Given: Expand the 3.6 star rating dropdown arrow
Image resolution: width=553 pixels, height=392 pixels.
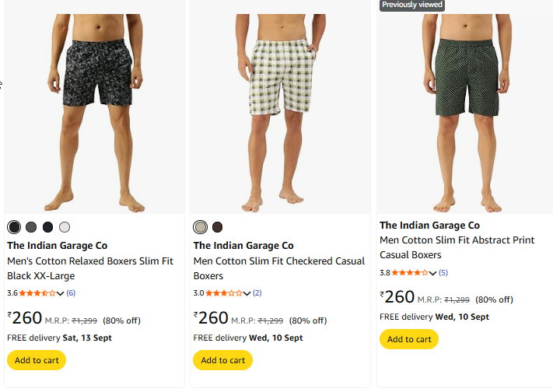Looking at the screenshot, I should coord(61,293).
